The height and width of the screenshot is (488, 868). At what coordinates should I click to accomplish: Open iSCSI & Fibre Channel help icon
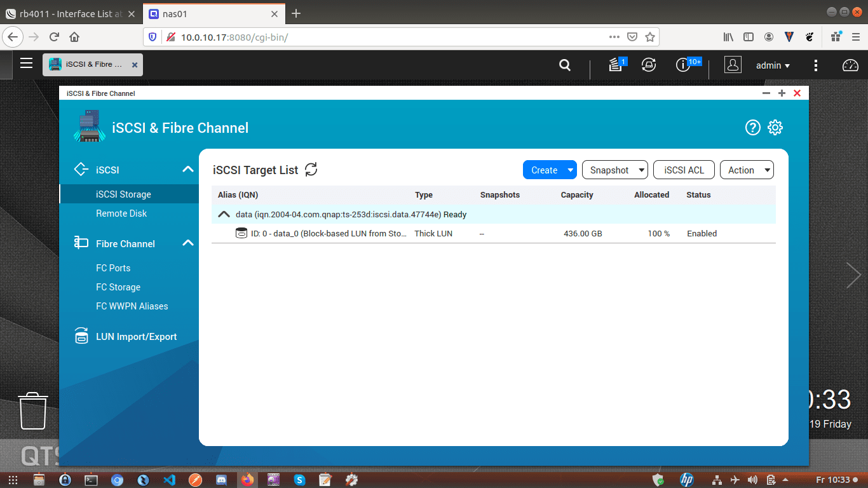[752, 128]
